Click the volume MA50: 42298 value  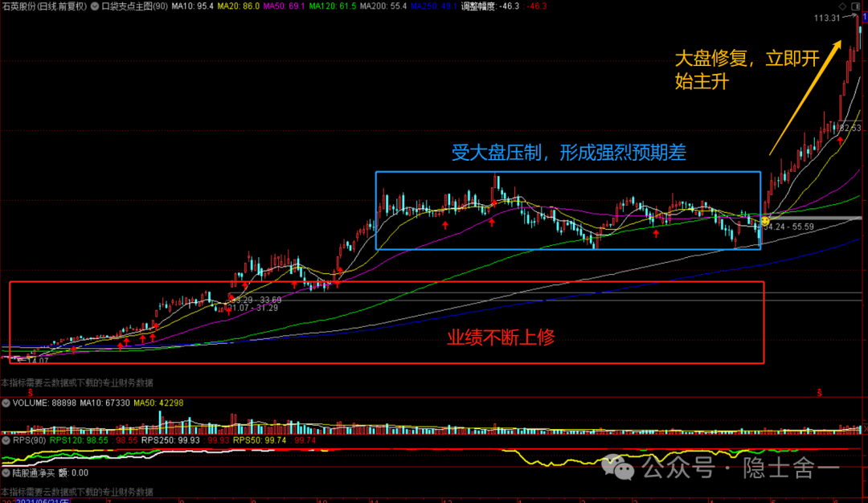pos(158,403)
